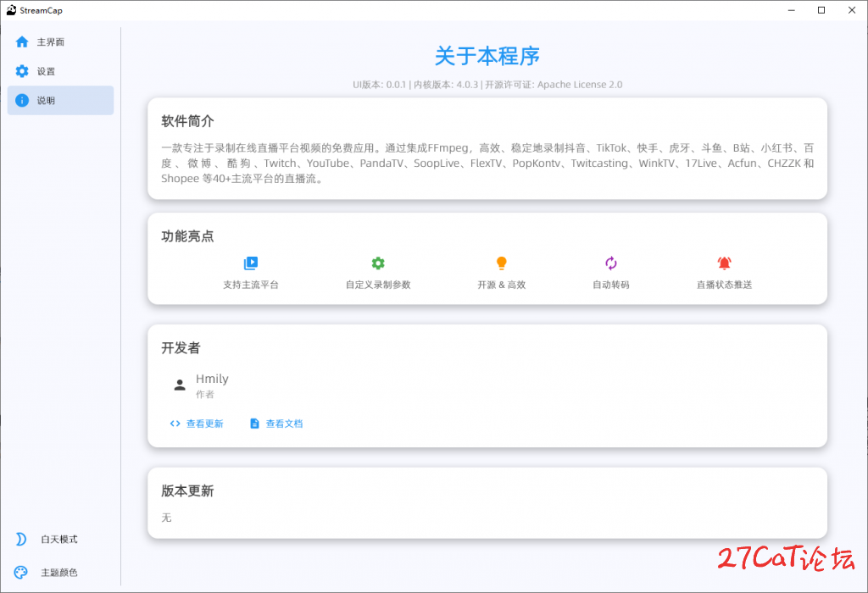This screenshot has height=593, width=868.
Task: Click the Hmily developer name
Action: pos(212,379)
